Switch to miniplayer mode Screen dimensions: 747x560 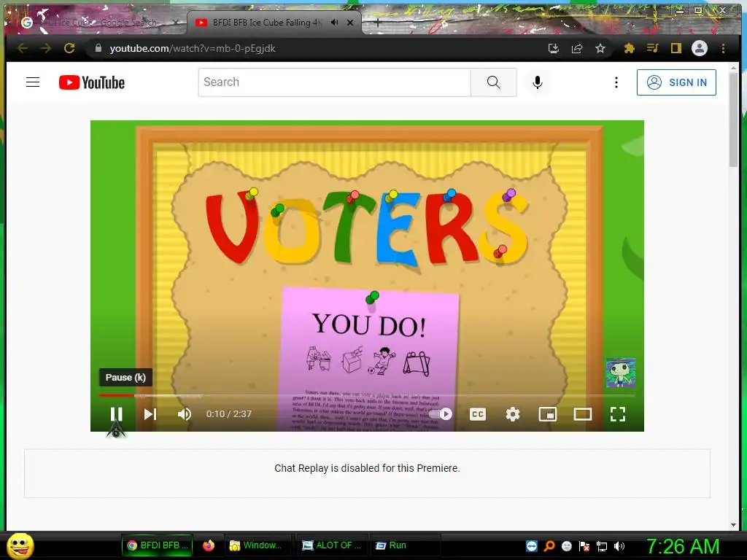[x=547, y=414]
